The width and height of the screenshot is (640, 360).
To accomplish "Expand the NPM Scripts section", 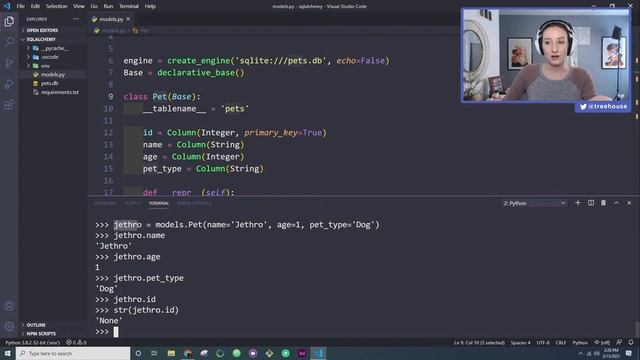I will [x=53, y=333].
